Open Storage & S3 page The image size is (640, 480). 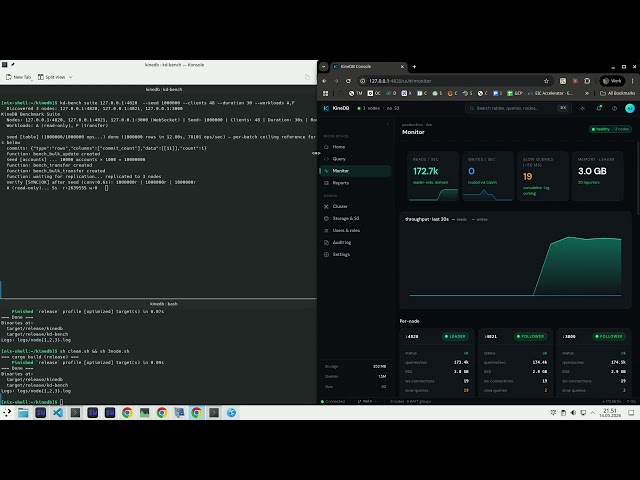(x=355, y=218)
